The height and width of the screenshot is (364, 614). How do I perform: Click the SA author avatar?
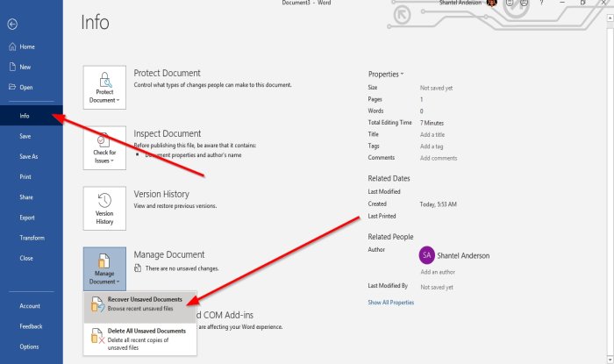click(x=427, y=255)
